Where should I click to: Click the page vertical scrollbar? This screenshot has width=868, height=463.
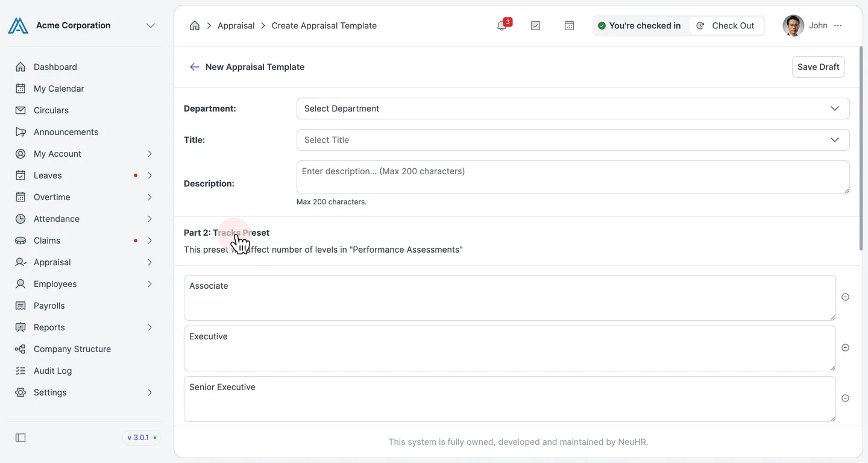860,148
